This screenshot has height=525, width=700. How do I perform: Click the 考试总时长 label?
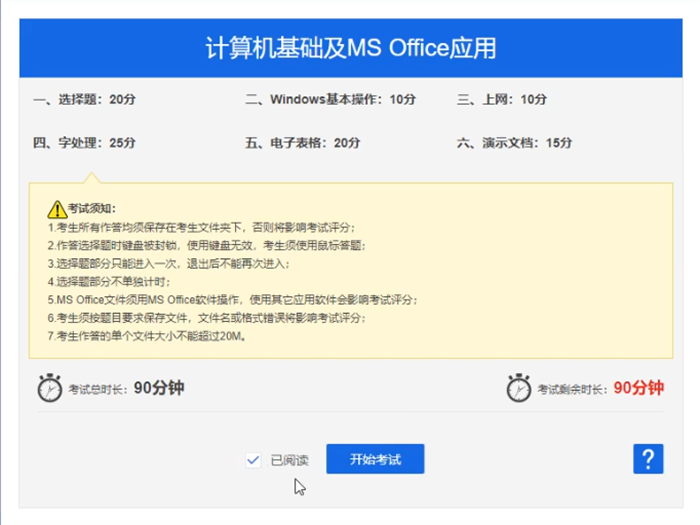98,390
